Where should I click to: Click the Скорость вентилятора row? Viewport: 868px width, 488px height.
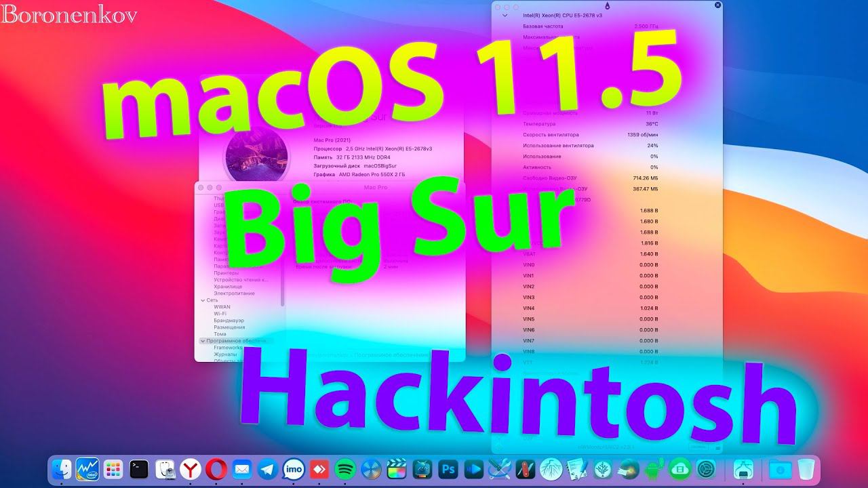591,135
